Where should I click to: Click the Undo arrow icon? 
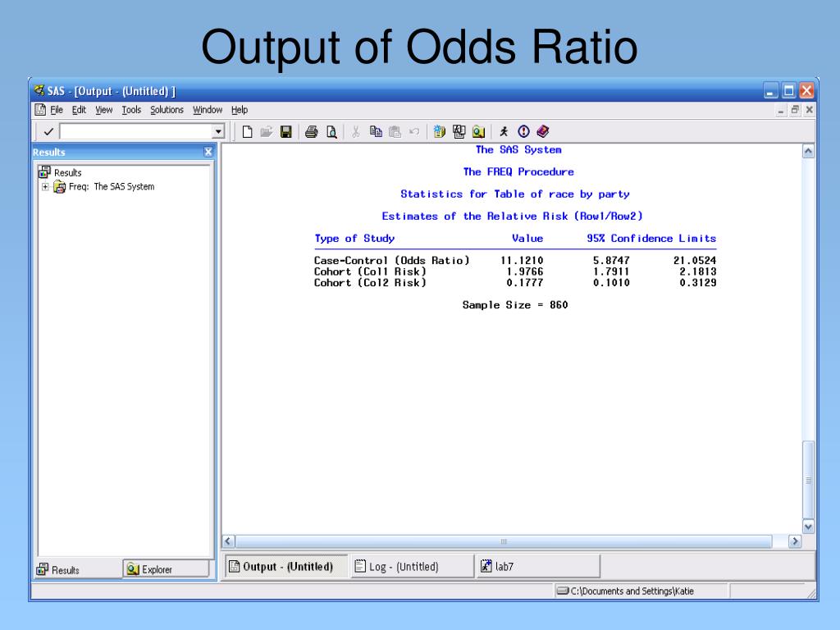pos(414,132)
